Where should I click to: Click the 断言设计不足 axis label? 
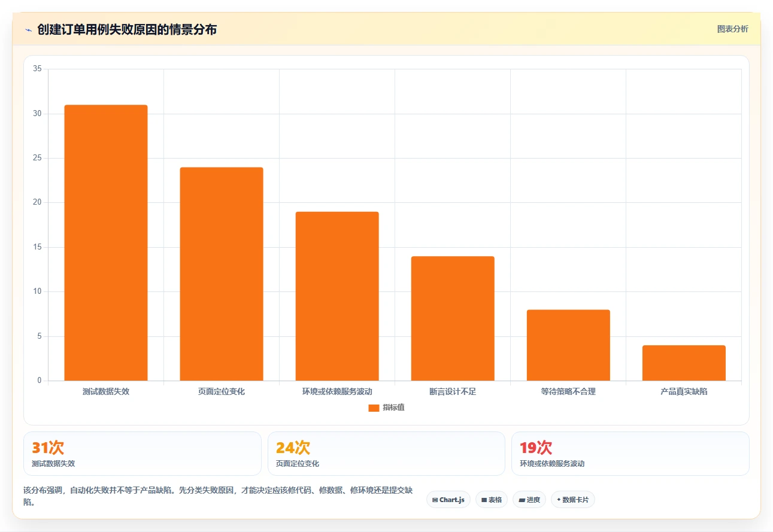pos(453,391)
